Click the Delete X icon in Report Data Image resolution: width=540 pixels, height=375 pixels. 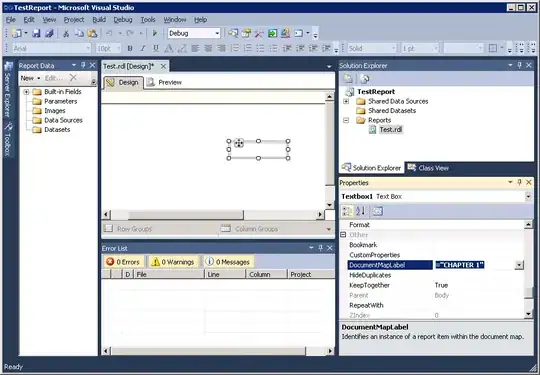(x=73, y=78)
